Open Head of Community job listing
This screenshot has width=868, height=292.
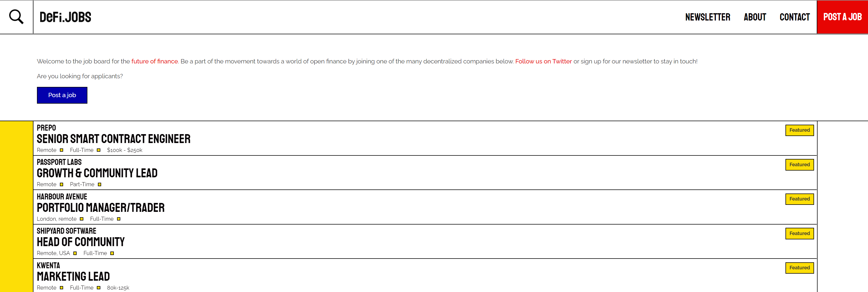(81, 242)
